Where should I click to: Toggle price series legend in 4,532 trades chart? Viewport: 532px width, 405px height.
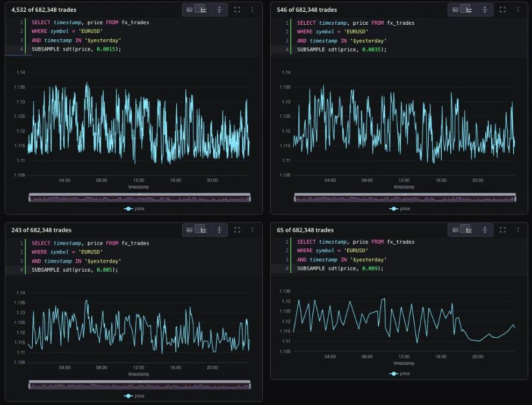(x=134, y=209)
